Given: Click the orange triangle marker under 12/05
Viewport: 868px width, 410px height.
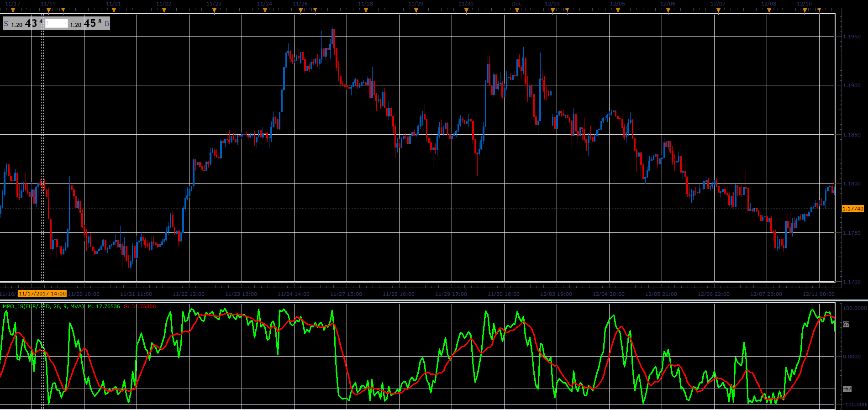Looking at the screenshot, I should [x=617, y=10].
